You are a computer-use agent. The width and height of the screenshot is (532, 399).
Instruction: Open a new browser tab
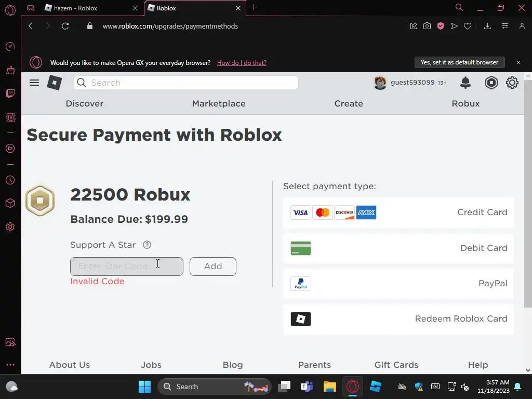click(254, 7)
